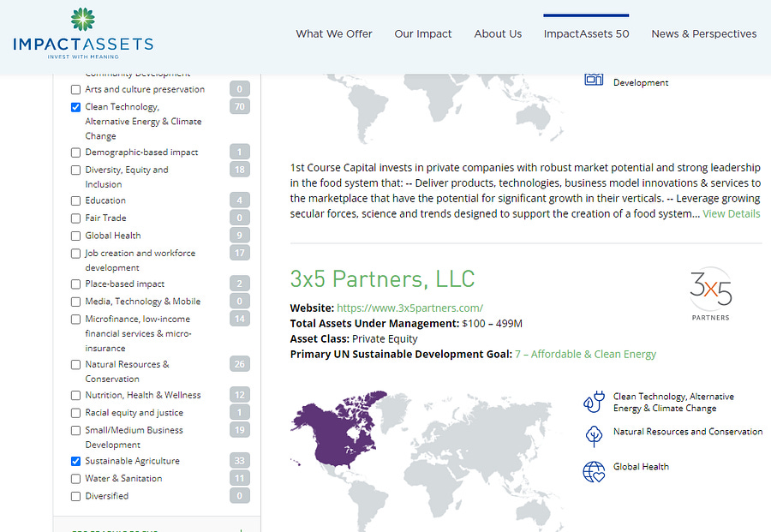Visit https://www.3x5partners.com/ website link
The width and height of the screenshot is (771, 532).
coord(409,308)
